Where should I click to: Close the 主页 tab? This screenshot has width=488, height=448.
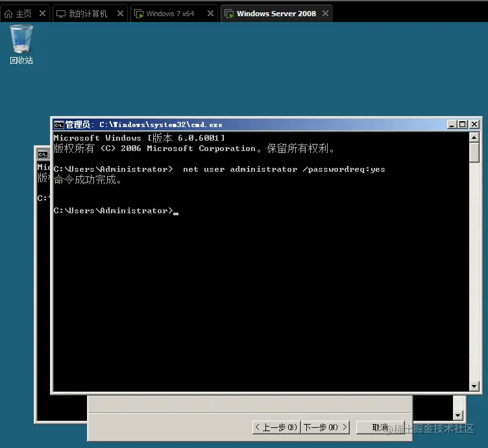click(x=42, y=14)
